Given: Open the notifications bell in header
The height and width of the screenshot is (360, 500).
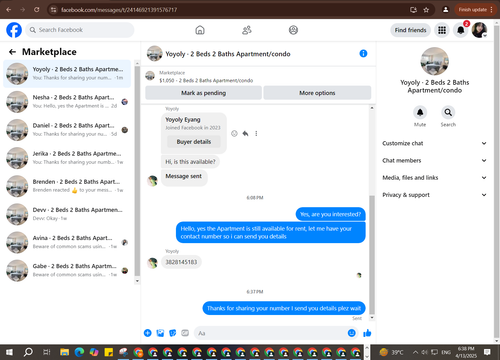Looking at the screenshot, I should coord(461,30).
